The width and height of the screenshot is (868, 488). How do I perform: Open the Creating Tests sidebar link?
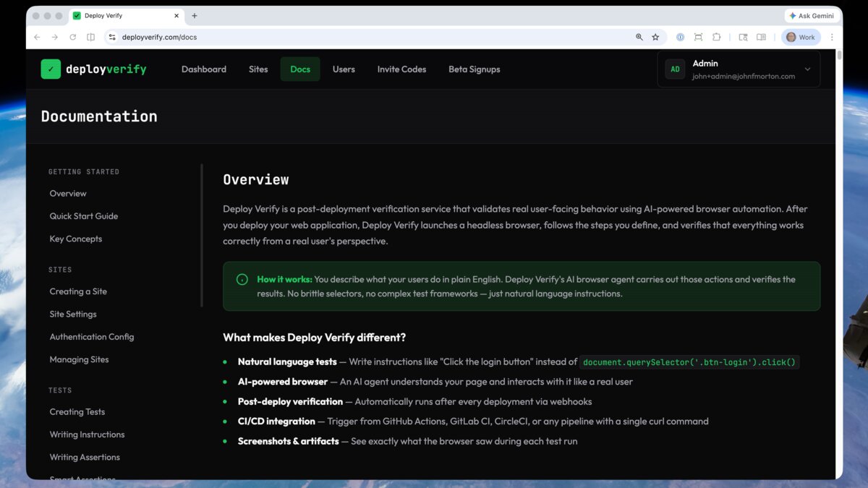(77, 412)
